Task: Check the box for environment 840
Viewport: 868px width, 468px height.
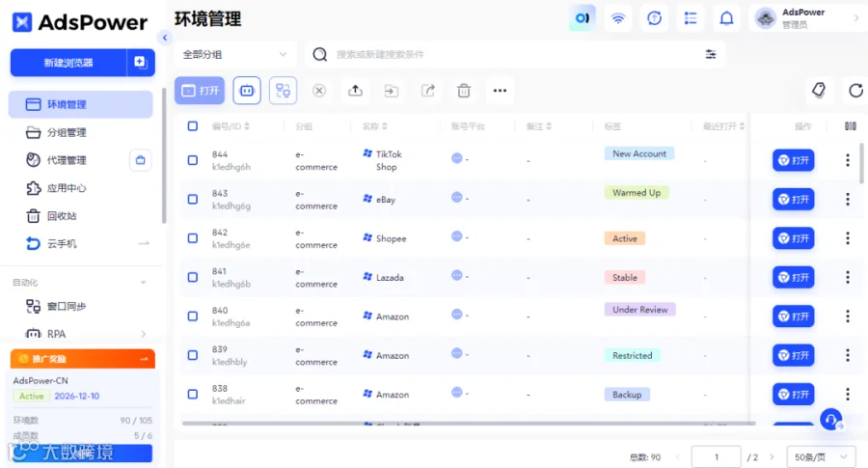Action: [193, 317]
